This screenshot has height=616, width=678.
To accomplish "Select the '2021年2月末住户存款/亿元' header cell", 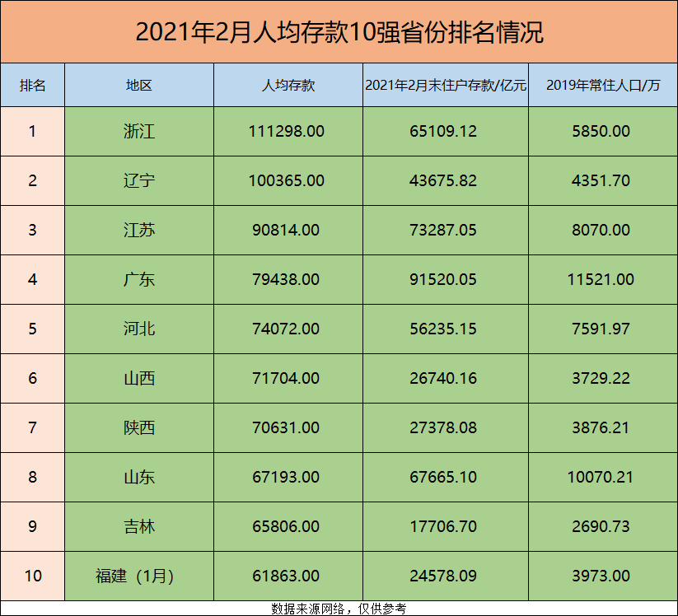I will [x=446, y=85].
